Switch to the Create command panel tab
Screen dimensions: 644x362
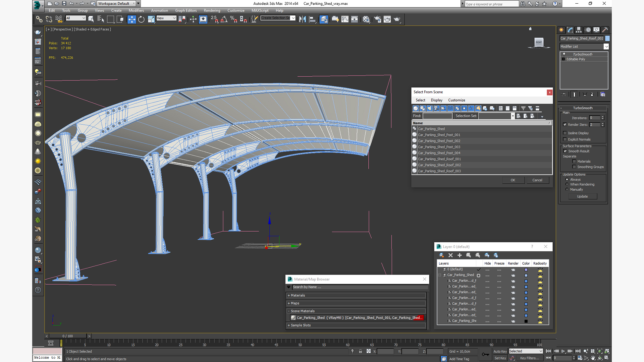tap(561, 30)
